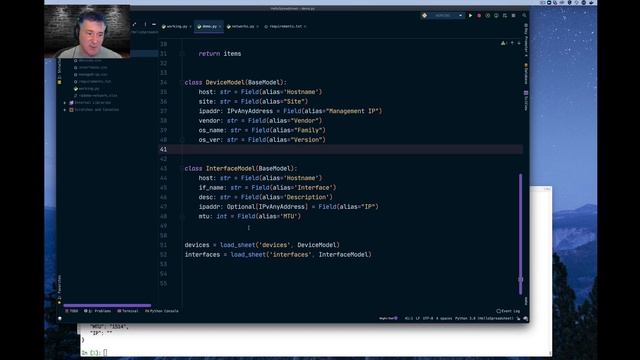Click the Optional[IPvAnyAddress] ipaddr line

tap(289, 207)
